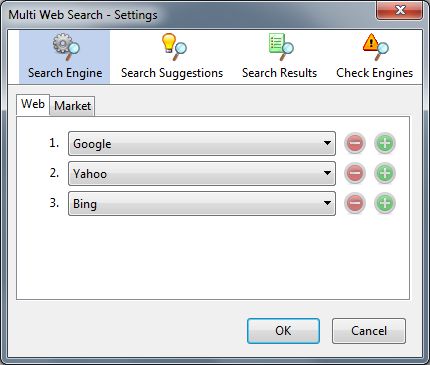This screenshot has height=365, width=430.
Task: Remove the Google engine with red minus
Action: [355, 143]
